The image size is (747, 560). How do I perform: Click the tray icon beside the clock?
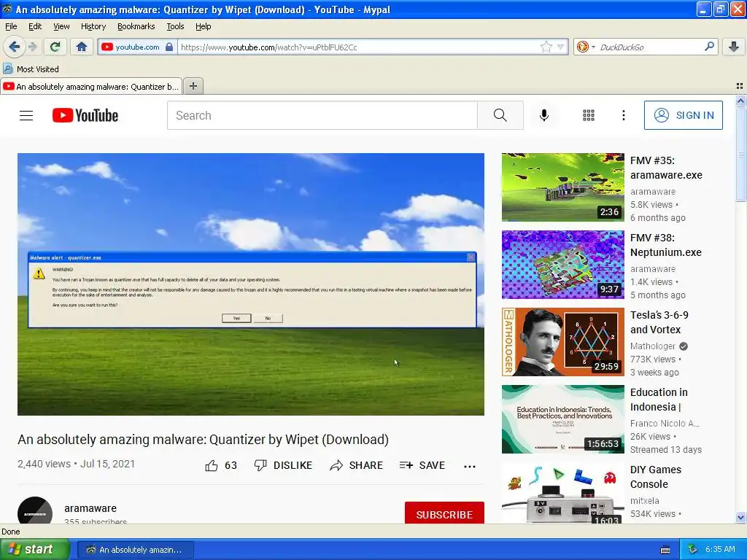point(693,549)
